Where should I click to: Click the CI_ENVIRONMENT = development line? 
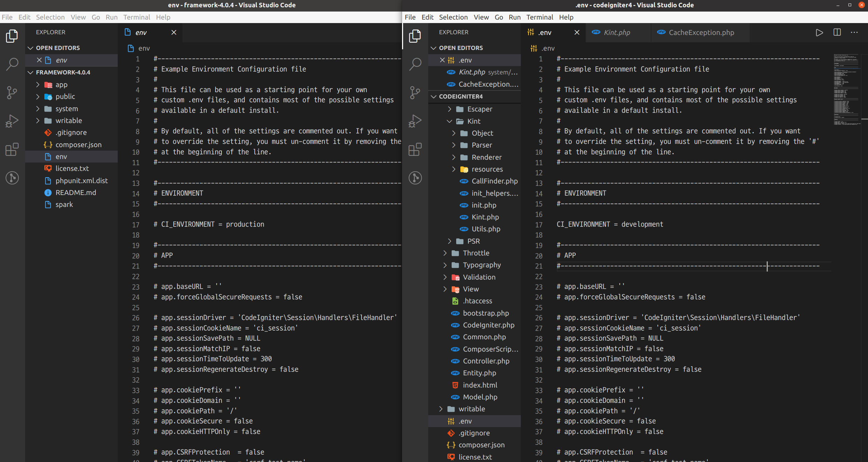(610, 224)
